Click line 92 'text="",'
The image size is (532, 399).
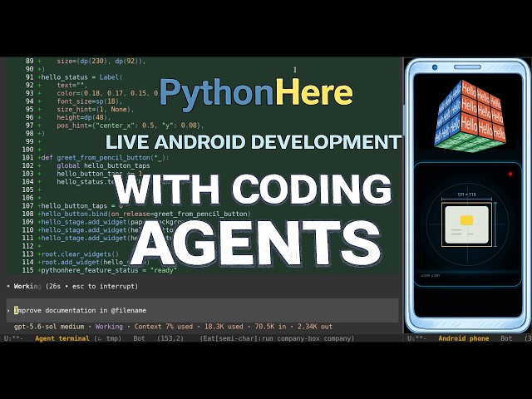point(71,86)
